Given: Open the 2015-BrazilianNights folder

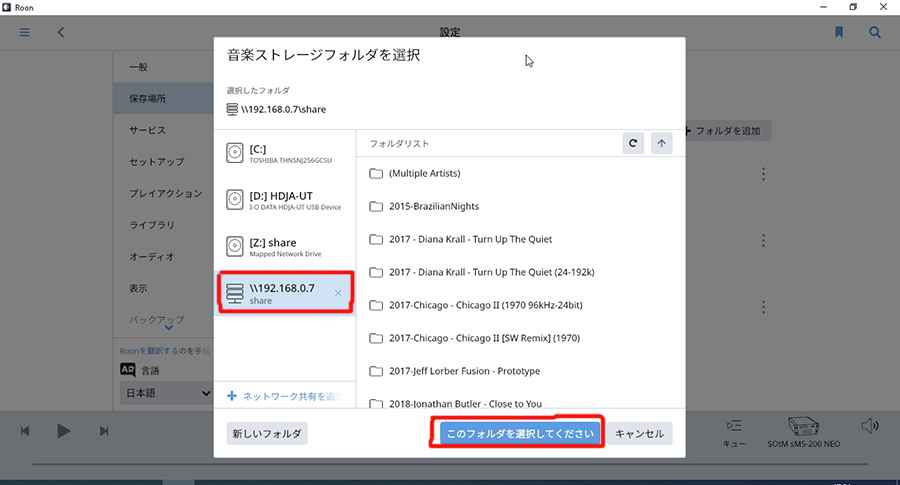Looking at the screenshot, I should pyautogui.click(x=434, y=206).
